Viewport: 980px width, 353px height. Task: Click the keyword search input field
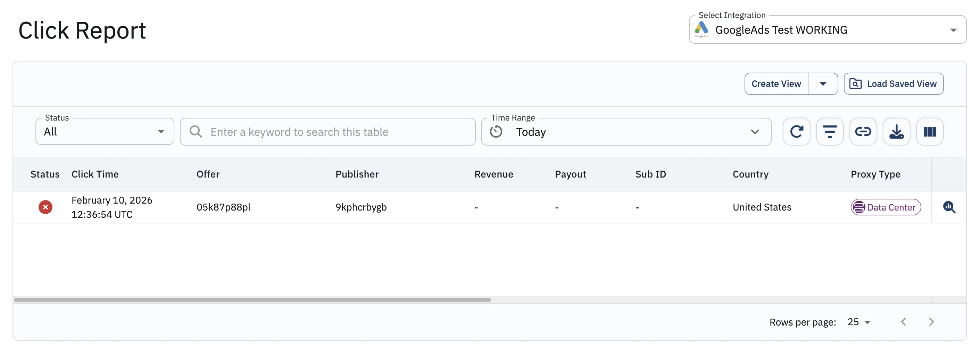point(335,132)
